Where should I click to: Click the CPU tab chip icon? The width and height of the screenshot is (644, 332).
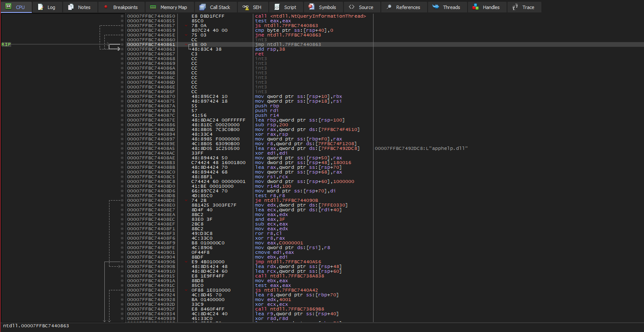click(8, 7)
